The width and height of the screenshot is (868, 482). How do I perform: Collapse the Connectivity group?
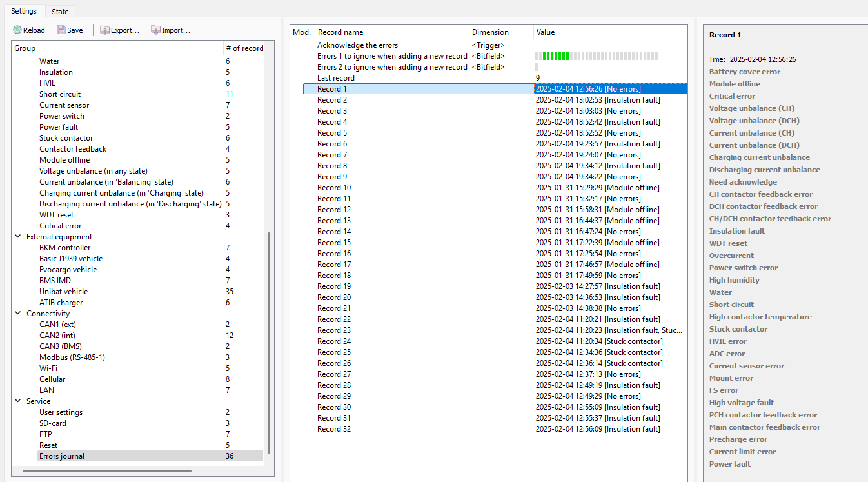coord(17,314)
